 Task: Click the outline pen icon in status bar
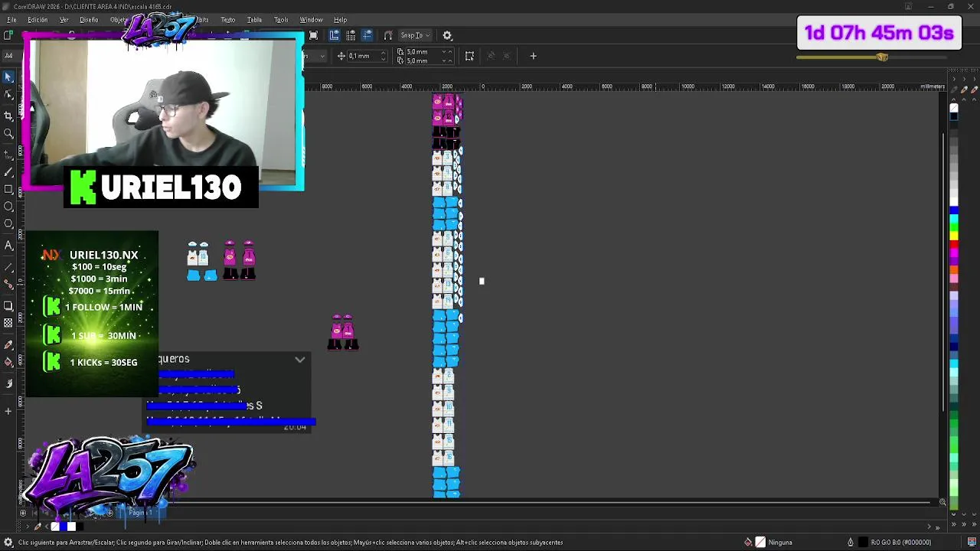pos(850,543)
